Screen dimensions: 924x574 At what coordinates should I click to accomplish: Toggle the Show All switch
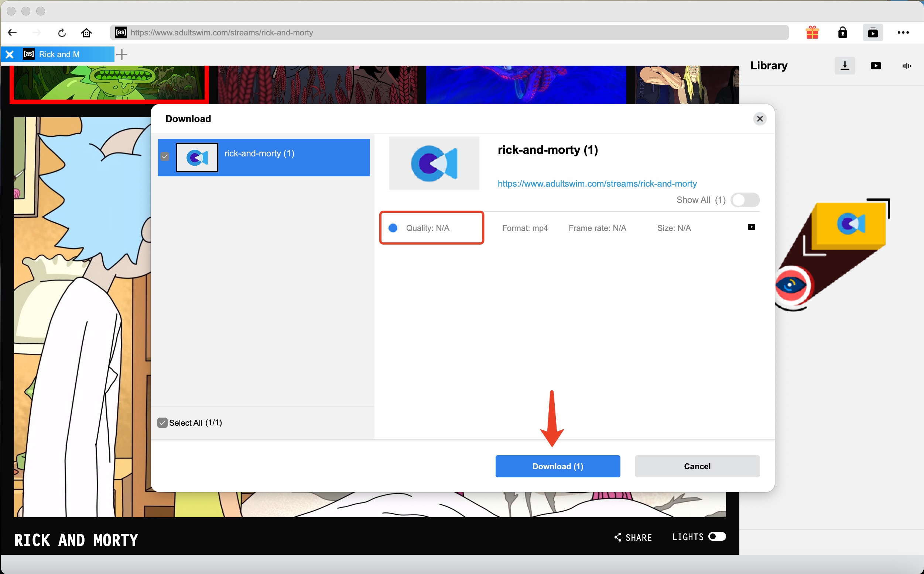745,200
